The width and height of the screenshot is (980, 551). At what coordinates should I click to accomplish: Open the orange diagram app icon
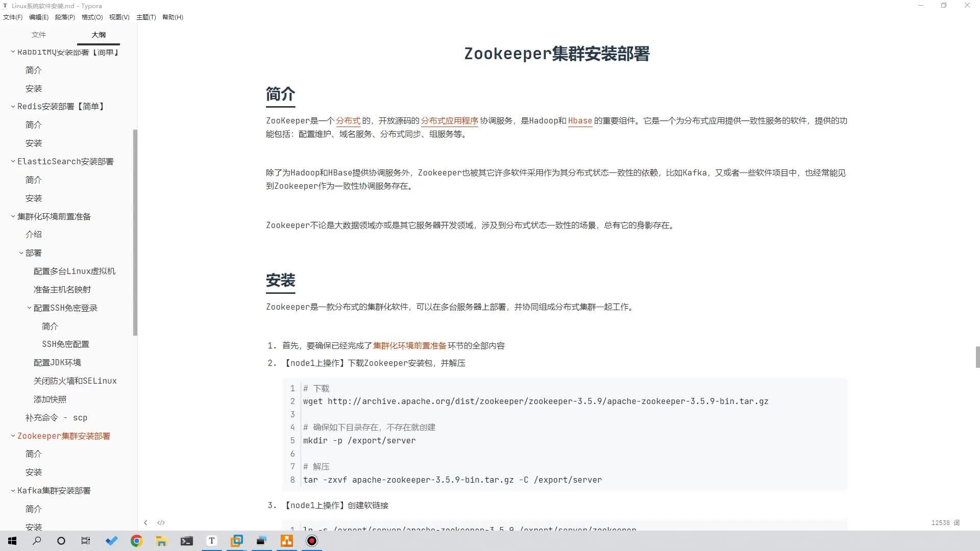(x=287, y=541)
